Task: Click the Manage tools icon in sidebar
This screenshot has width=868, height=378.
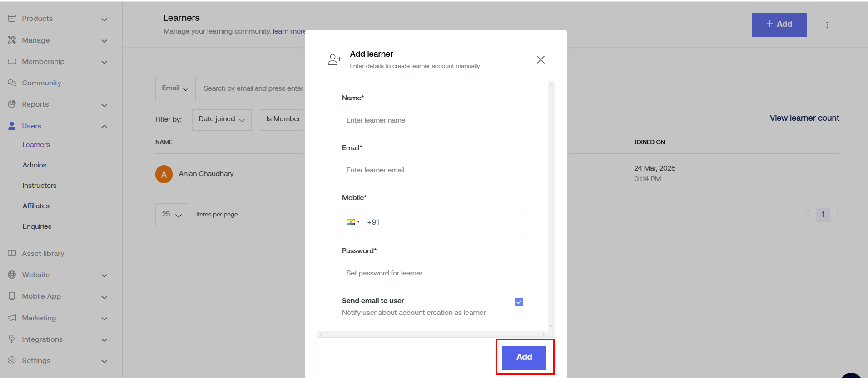Action: point(12,40)
